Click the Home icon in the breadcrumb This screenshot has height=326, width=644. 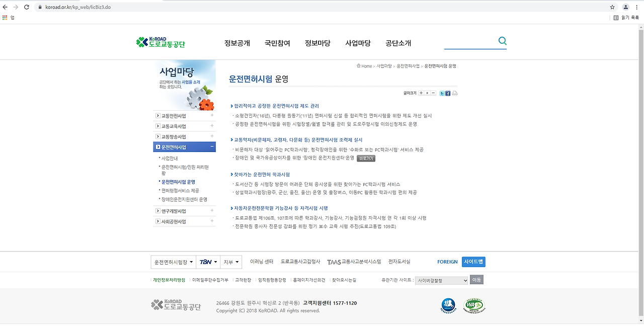click(x=358, y=66)
